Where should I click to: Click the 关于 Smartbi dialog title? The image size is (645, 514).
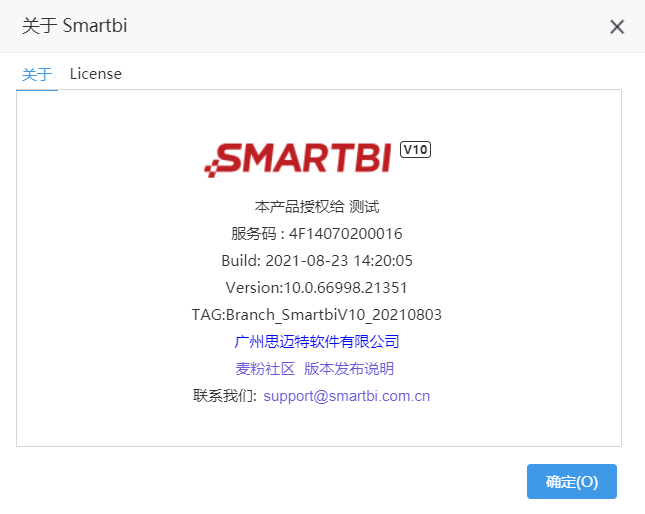[74, 25]
